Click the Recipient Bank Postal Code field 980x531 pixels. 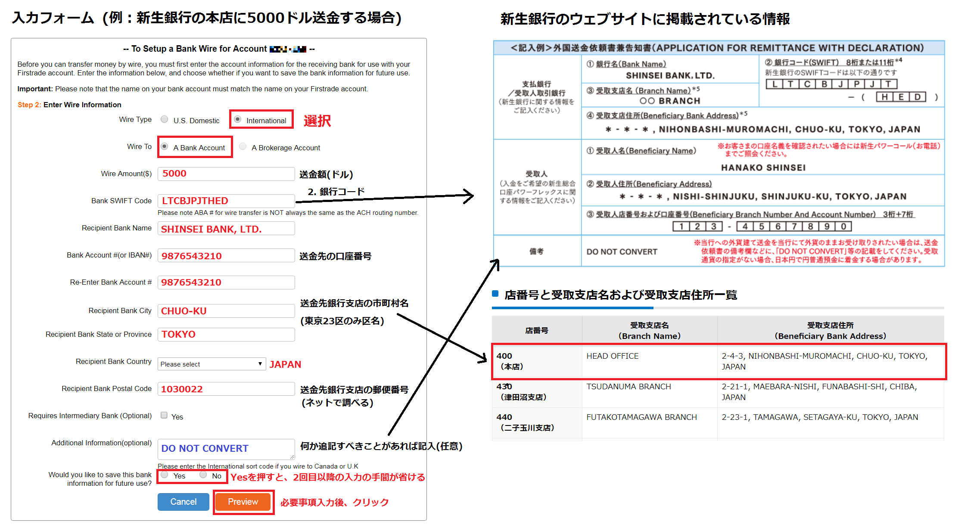[226, 388]
